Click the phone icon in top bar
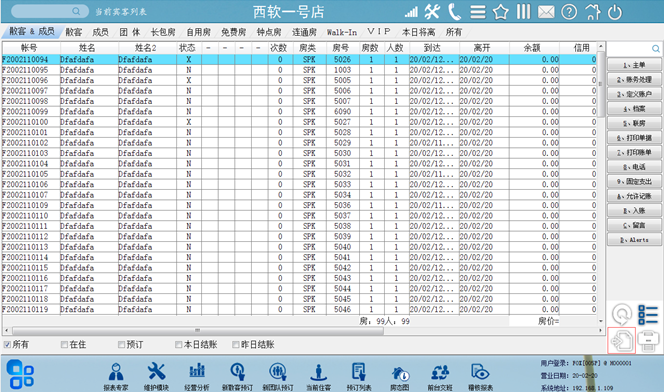 [x=454, y=11]
